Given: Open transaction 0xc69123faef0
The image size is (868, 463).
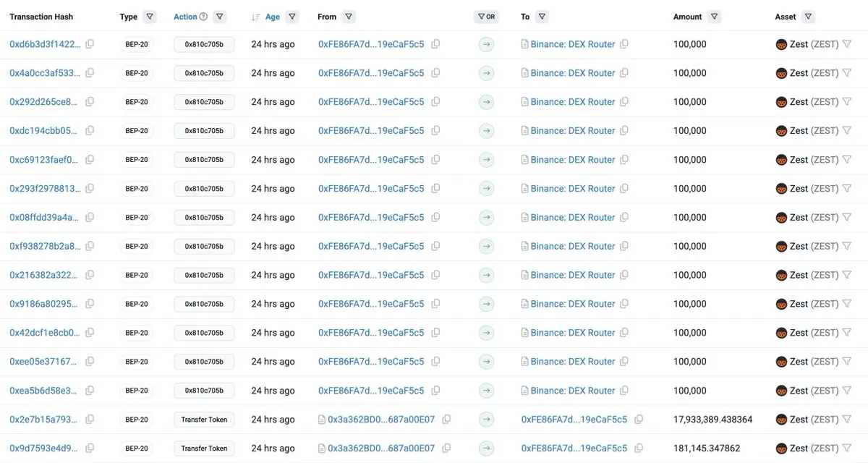Looking at the screenshot, I should coord(45,160).
